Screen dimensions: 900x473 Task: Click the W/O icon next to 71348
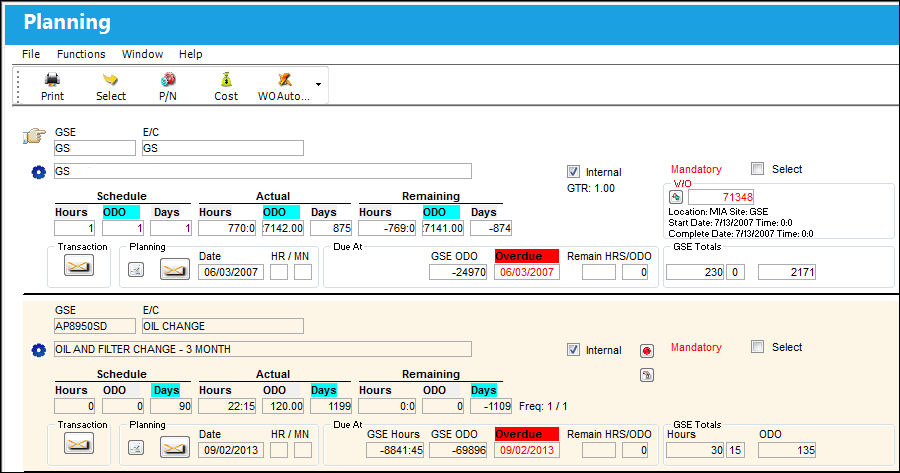click(676, 197)
